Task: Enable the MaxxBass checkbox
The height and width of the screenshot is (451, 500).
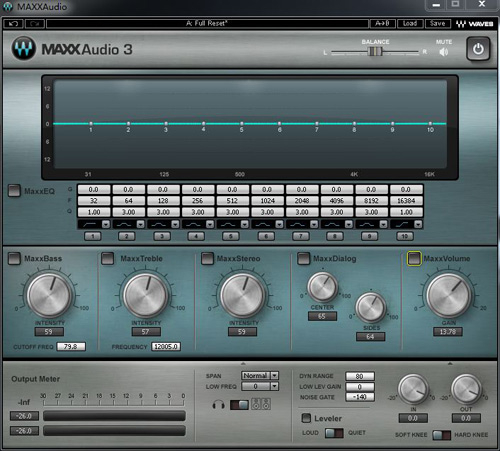Action: (x=14, y=259)
